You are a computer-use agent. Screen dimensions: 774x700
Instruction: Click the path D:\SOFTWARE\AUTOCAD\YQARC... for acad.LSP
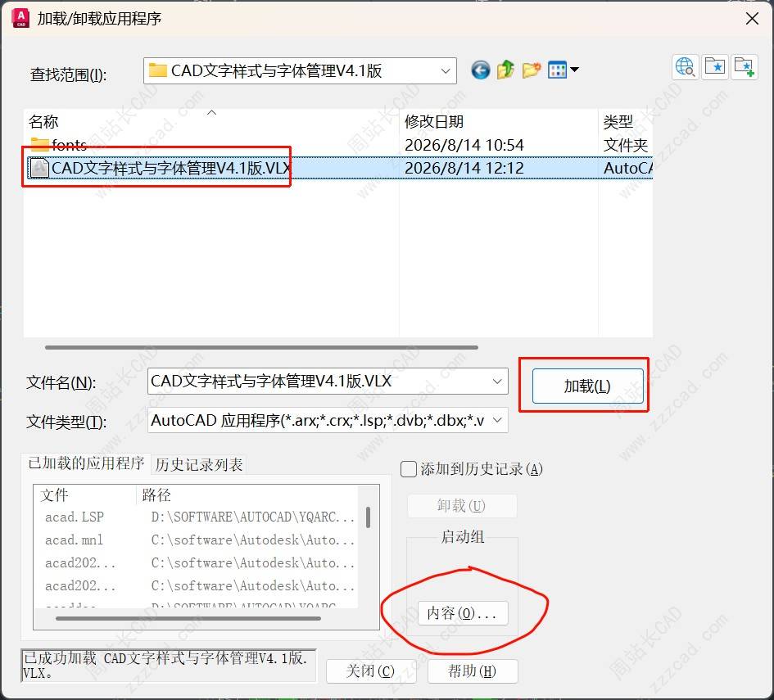253,517
